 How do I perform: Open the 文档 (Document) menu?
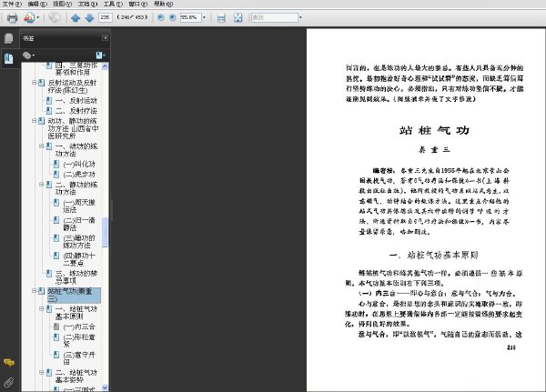coord(87,4)
